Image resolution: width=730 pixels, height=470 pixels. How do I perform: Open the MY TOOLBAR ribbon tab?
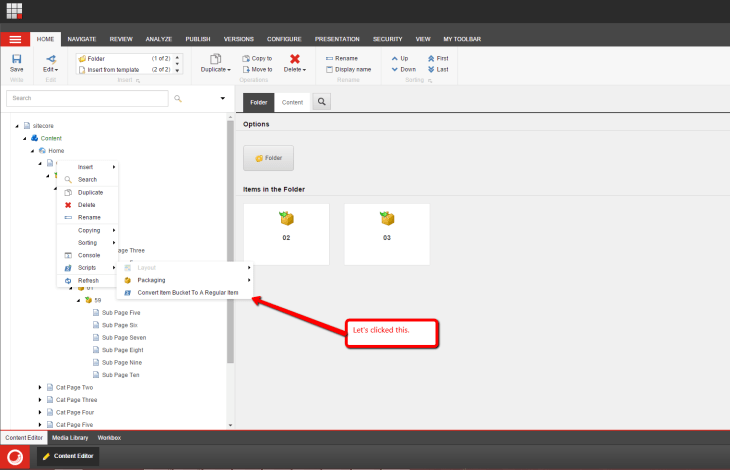pos(462,39)
